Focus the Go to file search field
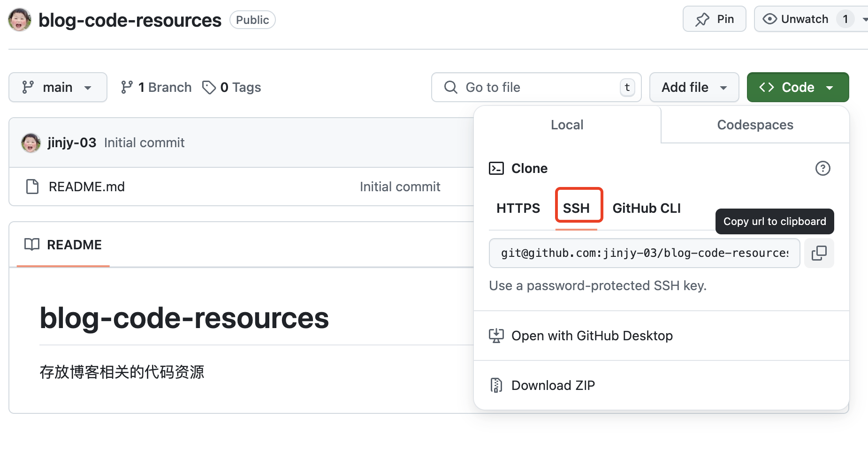The image size is (868, 449). click(x=536, y=87)
